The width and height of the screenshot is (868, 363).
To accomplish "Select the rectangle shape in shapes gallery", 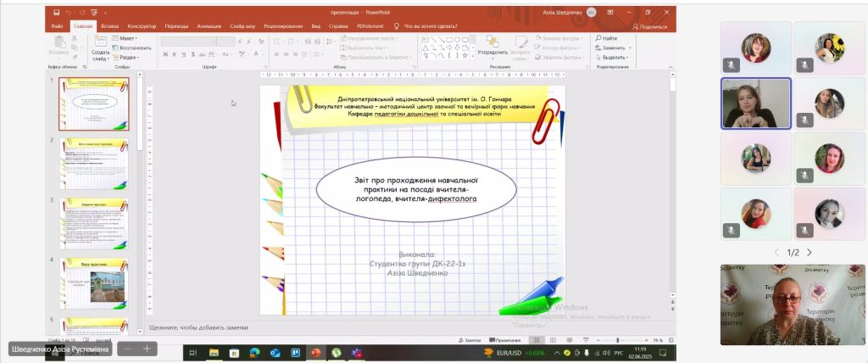I will [x=449, y=39].
